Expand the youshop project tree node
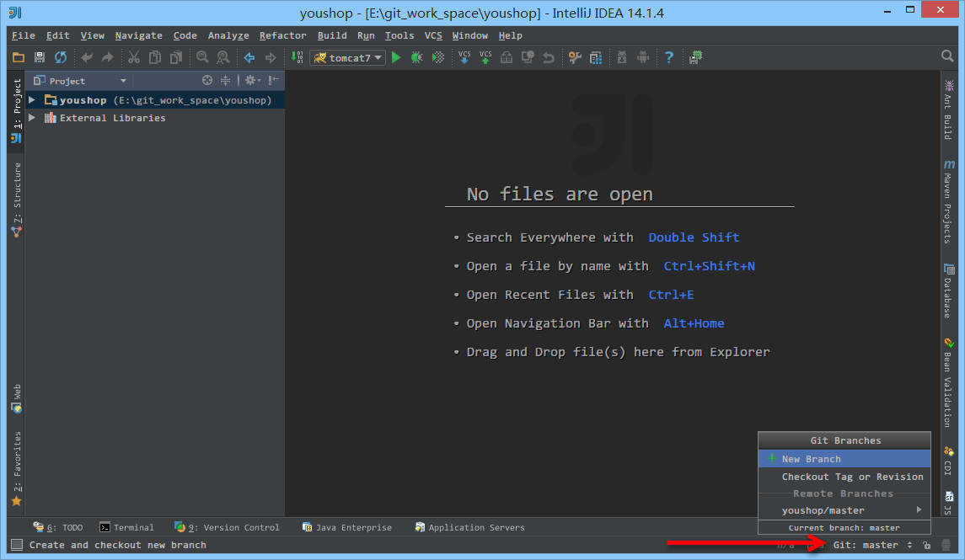This screenshot has width=965, height=560. [32, 100]
